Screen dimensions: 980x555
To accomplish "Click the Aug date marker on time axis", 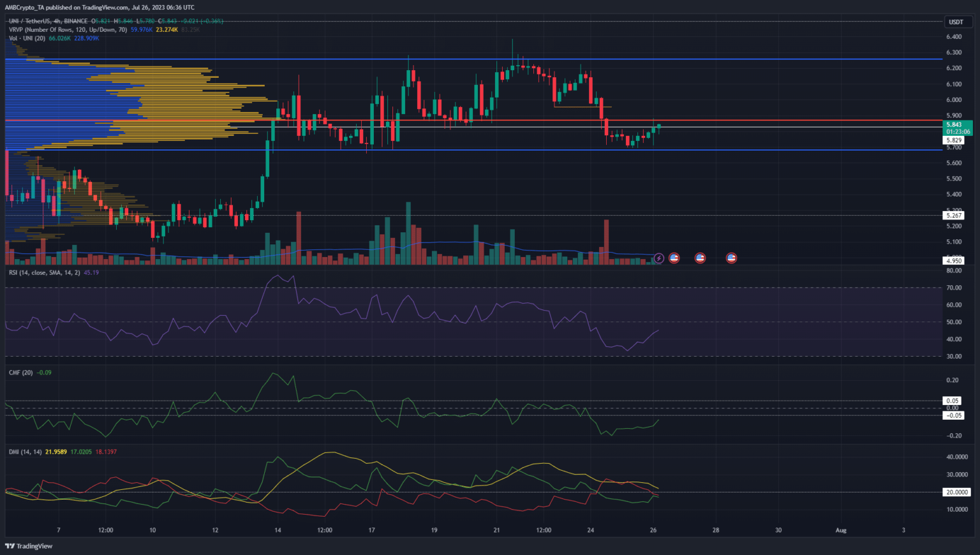I will pos(841,530).
